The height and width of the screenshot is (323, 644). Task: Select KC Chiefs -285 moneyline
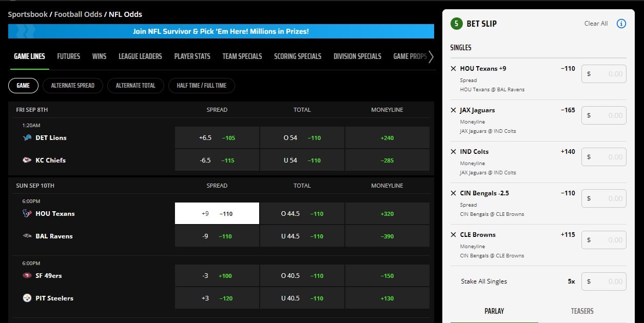point(387,160)
